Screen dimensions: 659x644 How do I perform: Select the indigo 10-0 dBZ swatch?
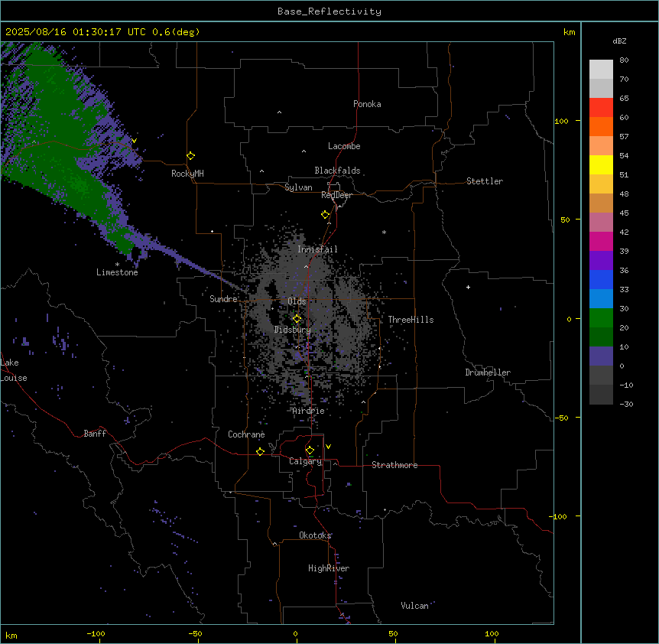(x=601, y=356)
